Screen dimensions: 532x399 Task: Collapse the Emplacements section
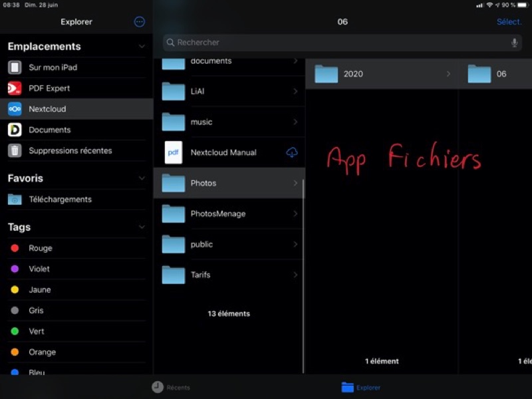pyautogui.click(x=141, y=47)
